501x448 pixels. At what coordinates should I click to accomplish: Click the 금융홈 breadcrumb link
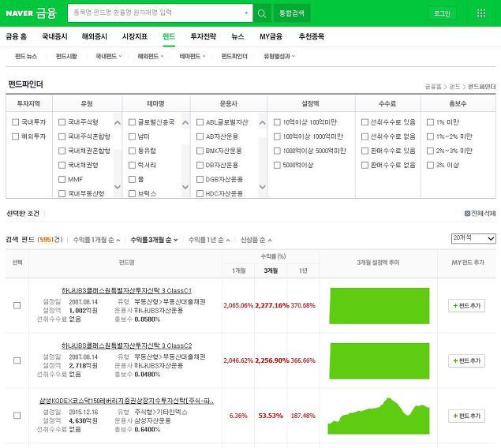tap(433, 87)
